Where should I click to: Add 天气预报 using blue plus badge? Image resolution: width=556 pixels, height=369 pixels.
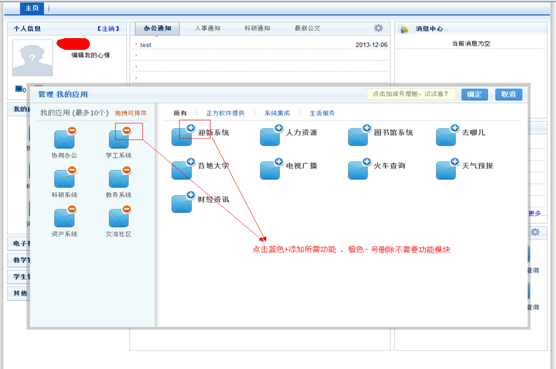455,162
